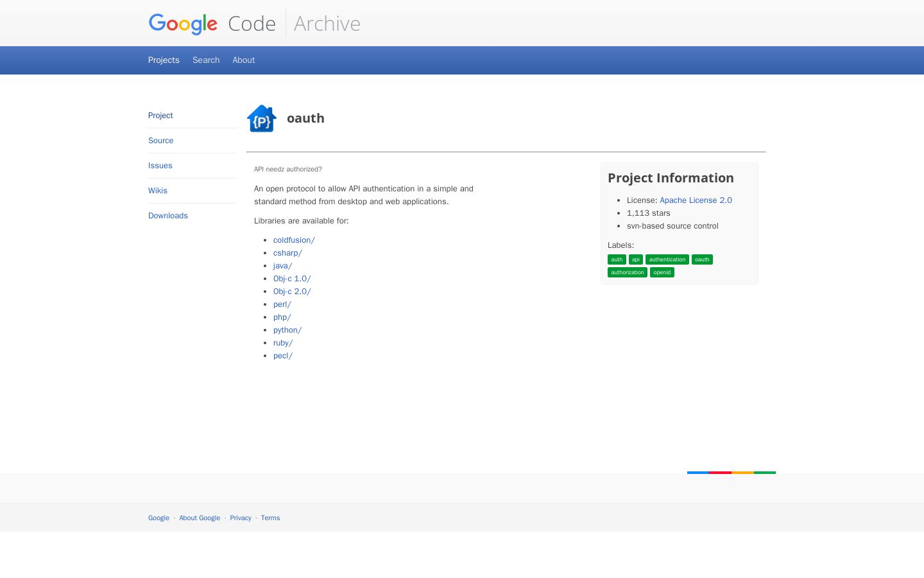Image resolution: width=924 pixels, height=578 pixels.
Task: Click the oauth project house icon
Action: point(262,118)
